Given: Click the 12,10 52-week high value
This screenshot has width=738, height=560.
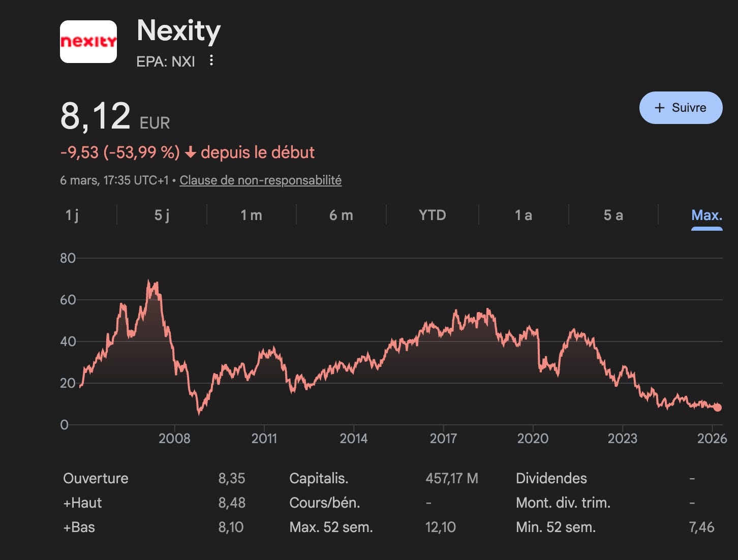Looking at the screenshot, I should (x=440, y=527).
